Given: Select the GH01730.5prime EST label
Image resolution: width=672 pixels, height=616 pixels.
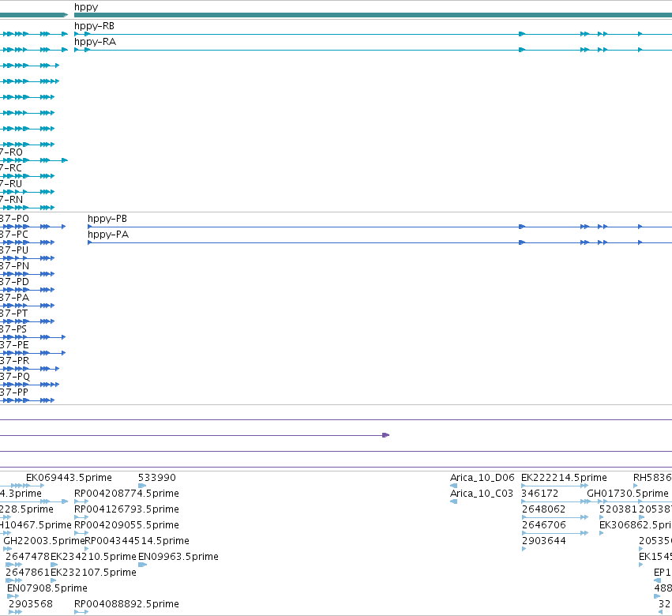Looking at the screenshot, I should click(x=628, y=494).
